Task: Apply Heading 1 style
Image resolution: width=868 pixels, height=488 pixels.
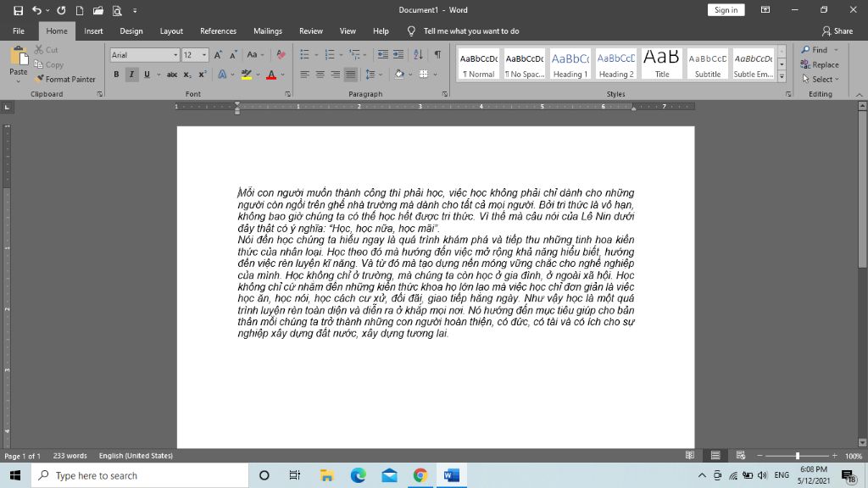Action: coord(570,64)
